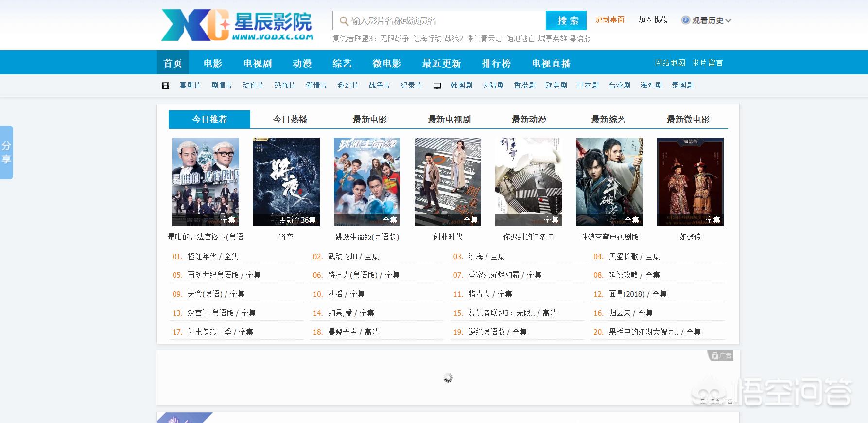Open 最近更新 in main navigation
The image size is (868, 423).
coord(441,63)
